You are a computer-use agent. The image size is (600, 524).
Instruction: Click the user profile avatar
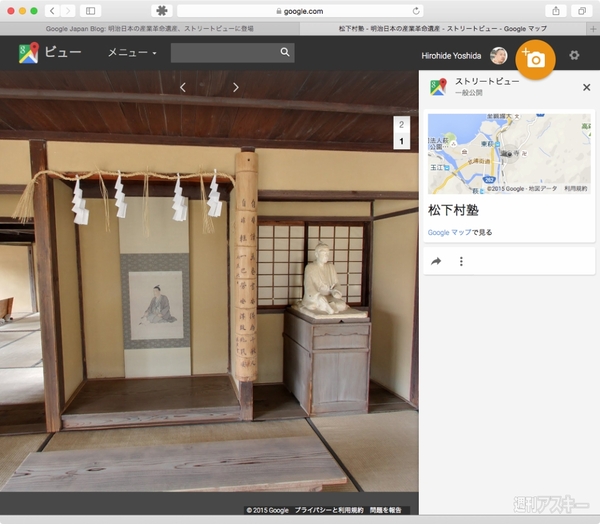tap(499, 56)
